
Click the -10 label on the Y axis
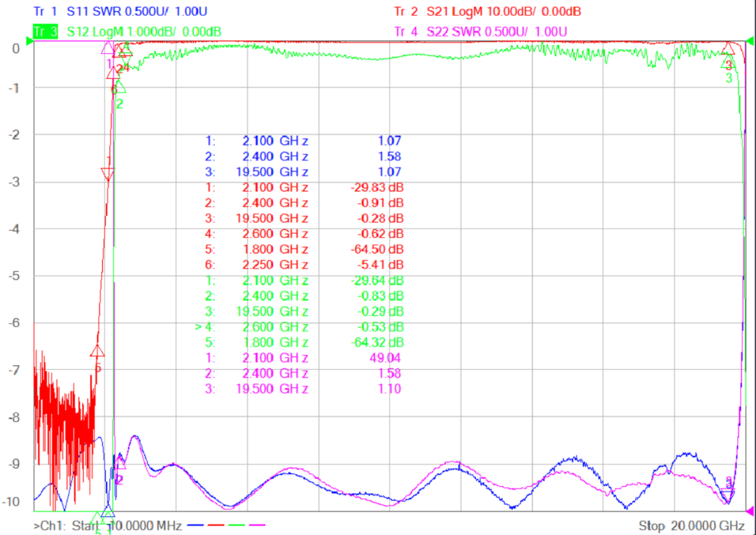click(11, 501)
